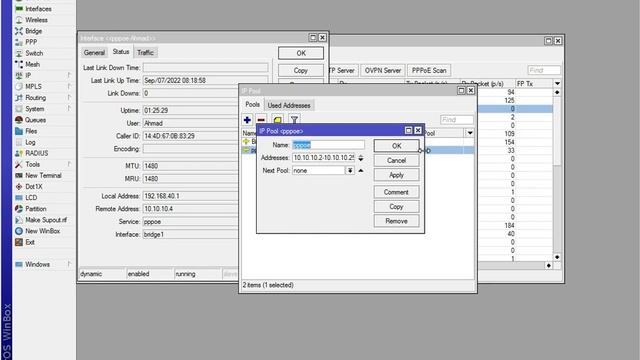The image size is (640, 360).
Task: Add a new pool with plus icon
Action: 247,120
